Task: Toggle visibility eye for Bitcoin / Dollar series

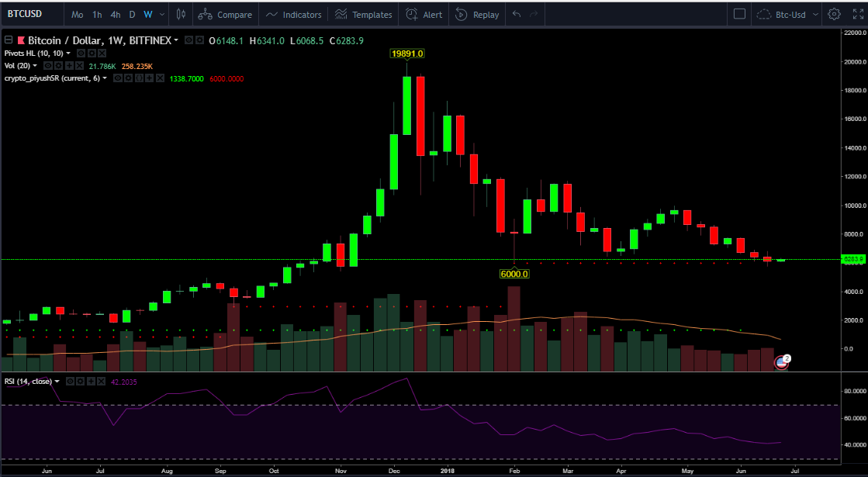Action: pyautogui.click(x=188, y=40)
